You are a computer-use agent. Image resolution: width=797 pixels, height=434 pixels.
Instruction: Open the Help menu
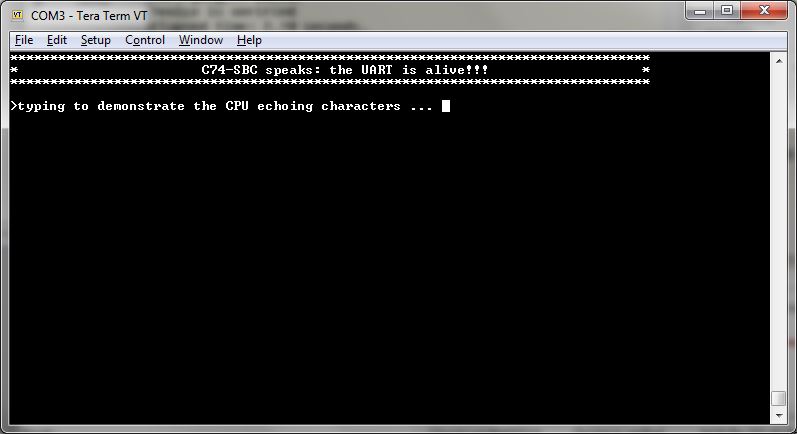(x=249, y=40)
